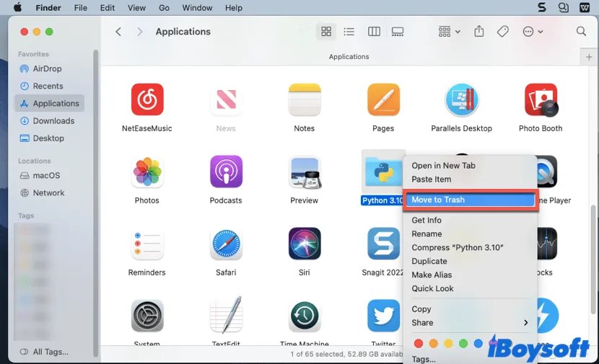Select the Safari app icon
Viewport: 599px width, 364px height.
click(x=226, y=244)
